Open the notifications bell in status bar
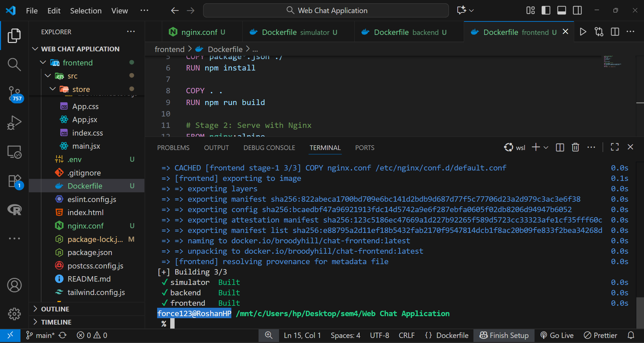Screen dimensions: 644x343 631,335
